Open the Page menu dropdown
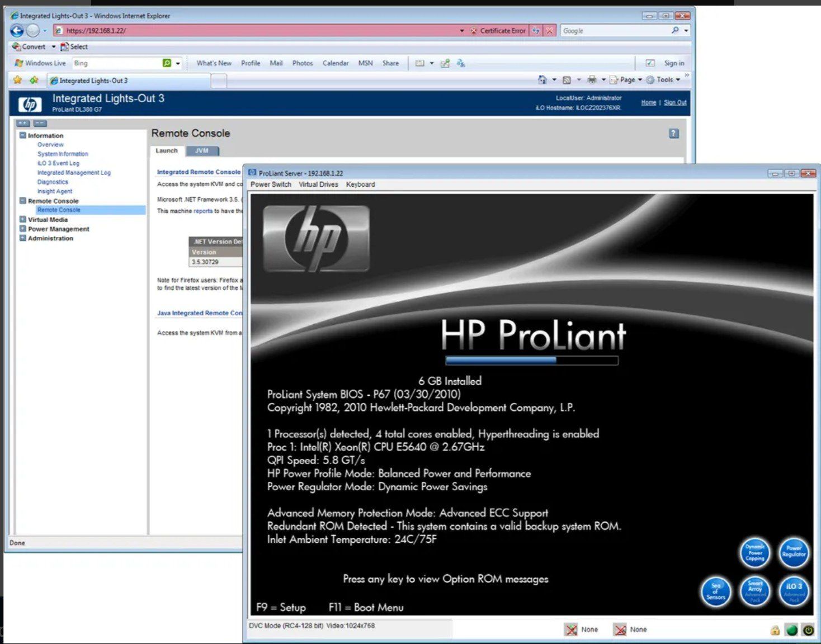This screenshot has width=821, height=644. tap(626, 80)
